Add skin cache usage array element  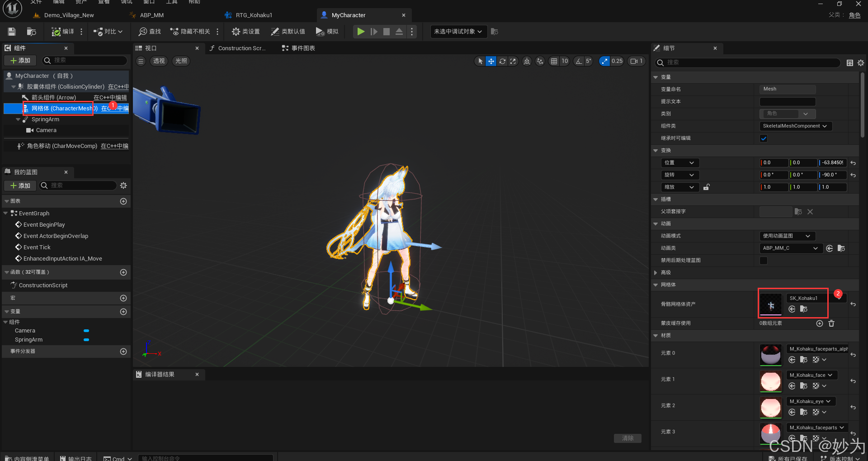coord(820,323)
